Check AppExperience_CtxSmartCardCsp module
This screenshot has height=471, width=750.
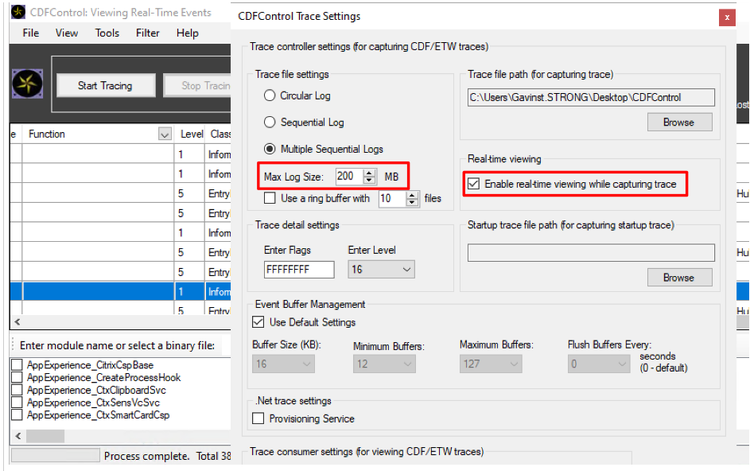(17, 415)
